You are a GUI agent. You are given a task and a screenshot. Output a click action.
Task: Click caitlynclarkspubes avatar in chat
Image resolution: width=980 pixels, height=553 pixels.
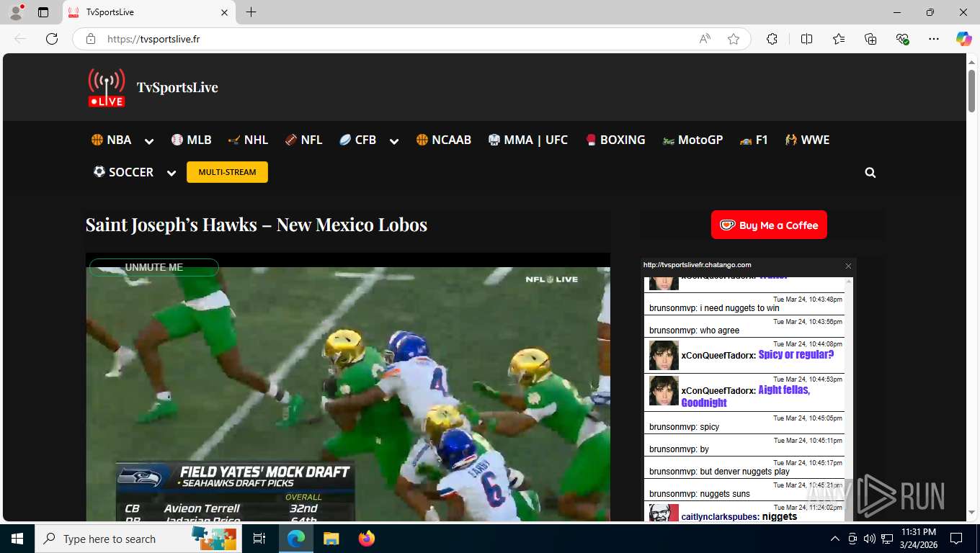click(x=664, y=513)
